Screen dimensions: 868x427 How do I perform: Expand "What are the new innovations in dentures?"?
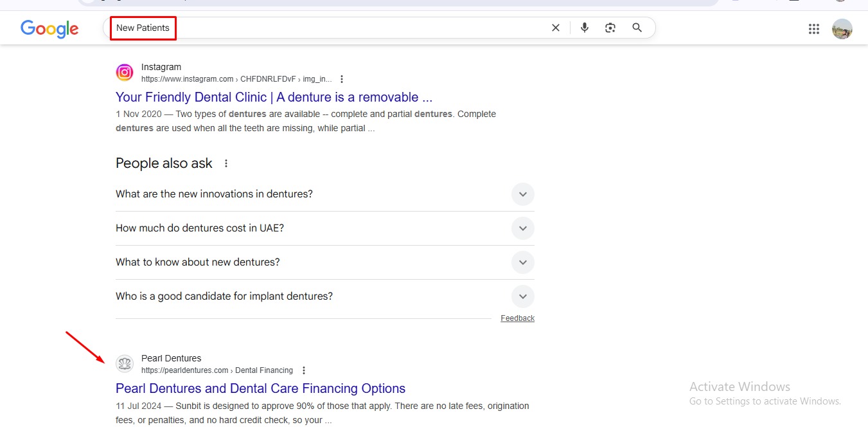pyautogui.click(x=522, y=194)
